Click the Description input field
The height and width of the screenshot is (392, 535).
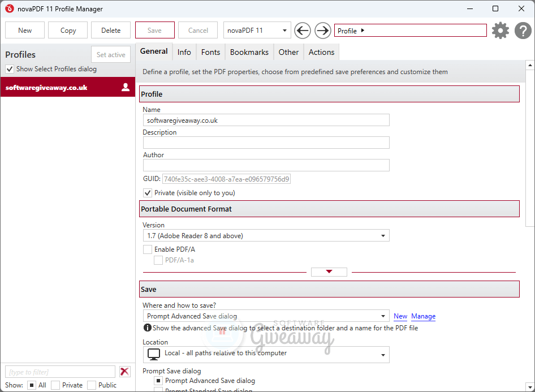coord(266,143)
